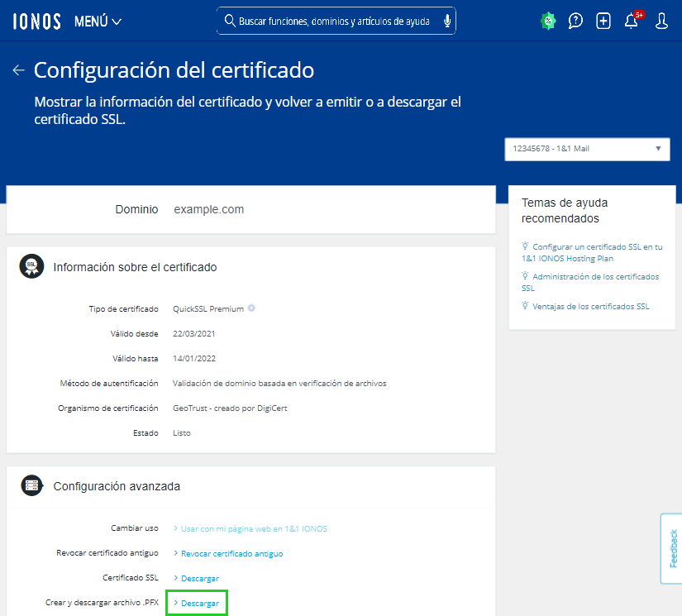The height and width of the screenshot is (616, 682).
Task: Open the help chat bubble icon
Action: coord(575,21)
